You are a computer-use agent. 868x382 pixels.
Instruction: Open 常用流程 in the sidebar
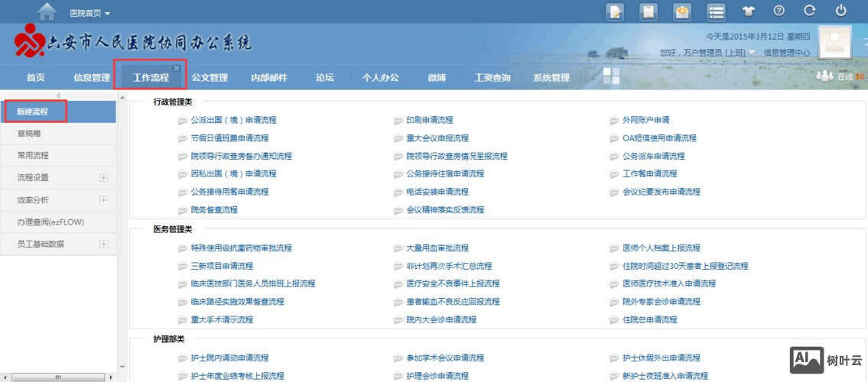click(58, 156)
